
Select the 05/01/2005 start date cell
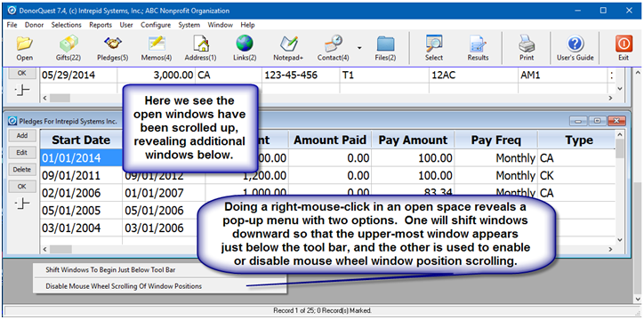click(81, 211)
